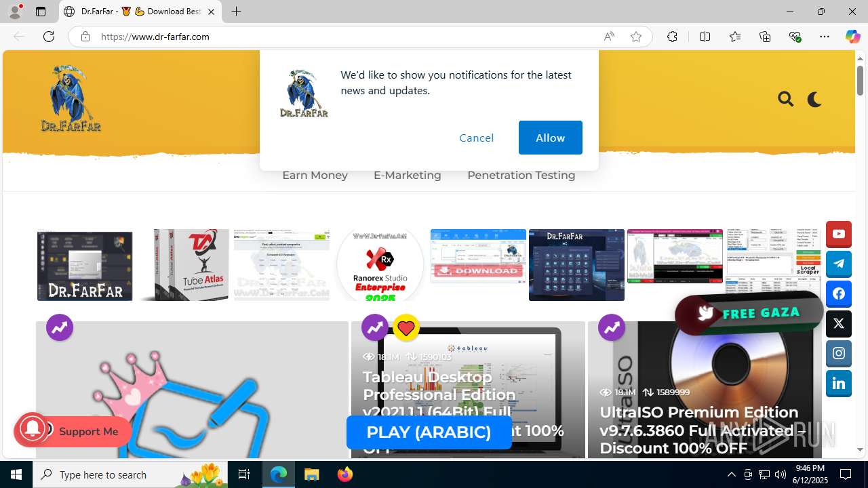
Task: Click the Free Gaza banner
Action: (x=749, y=313)
